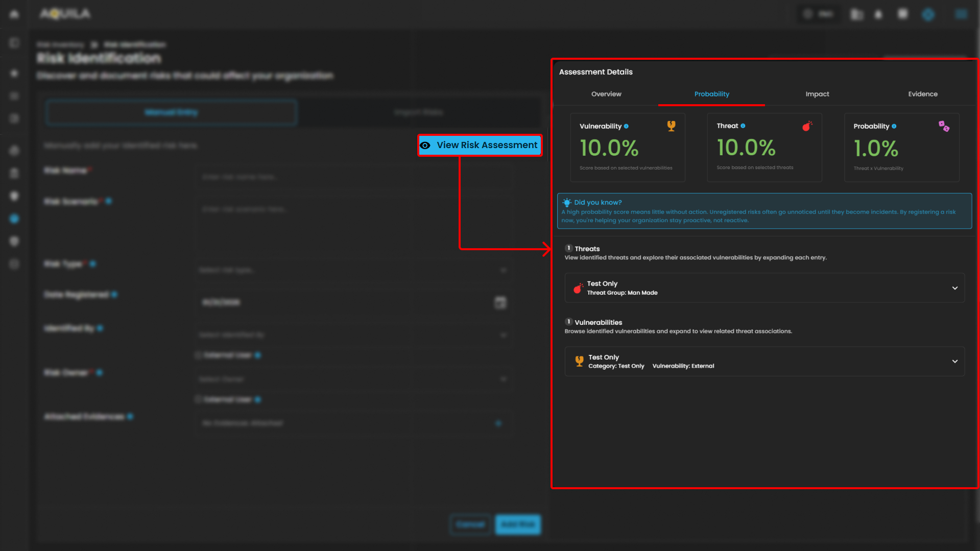The image size is (980, 551).
Task: Click the Risk Name input field
Action: click(x=352, y=177)
